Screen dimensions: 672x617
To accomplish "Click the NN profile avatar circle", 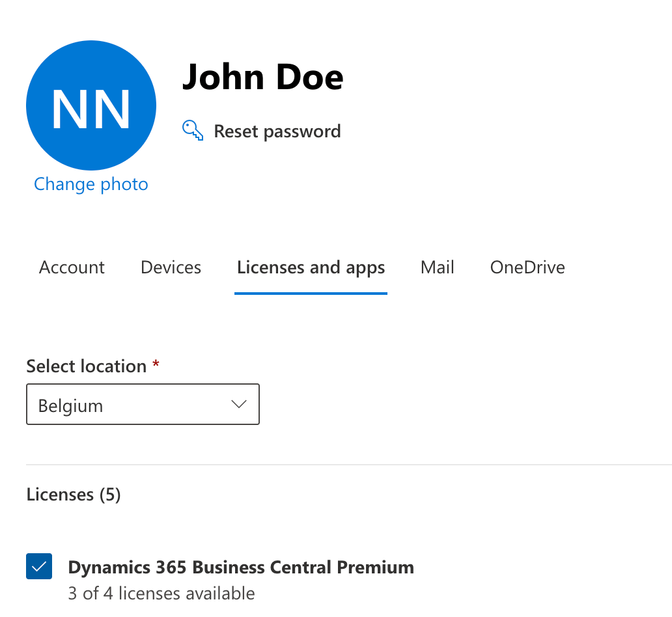I will tap(91, 105).
